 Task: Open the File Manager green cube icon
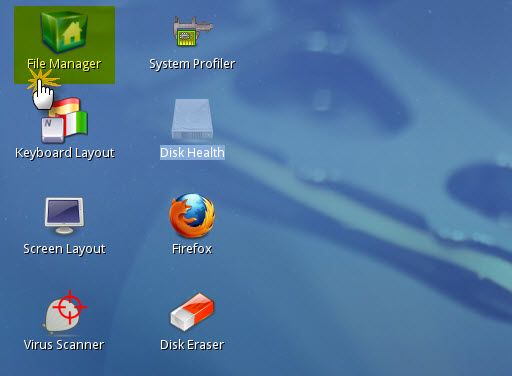click(64, 32)
